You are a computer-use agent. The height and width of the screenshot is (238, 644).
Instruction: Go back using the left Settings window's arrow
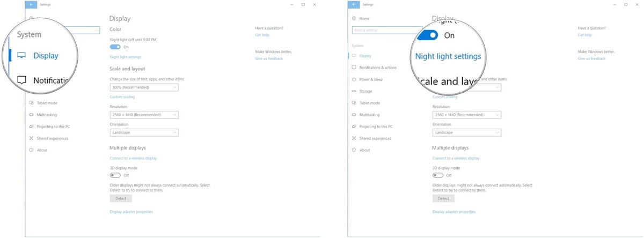(x=31, y=4)
